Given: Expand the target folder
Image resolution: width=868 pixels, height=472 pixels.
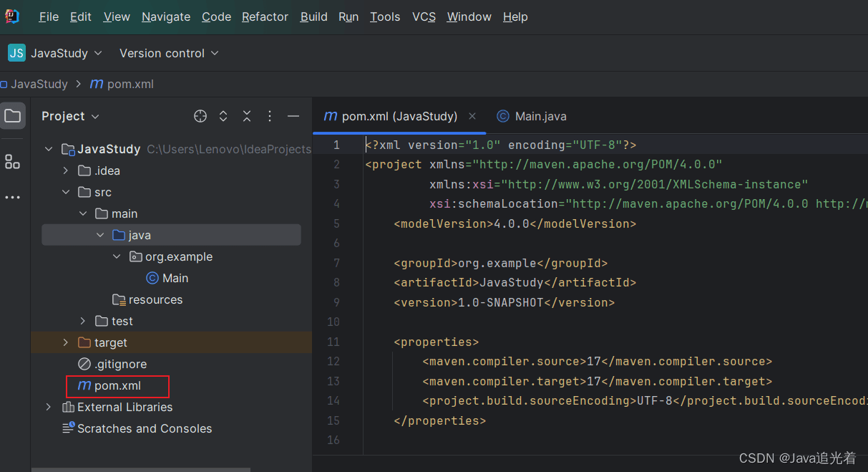Looking at the screenshot, I should click(66, 342).
